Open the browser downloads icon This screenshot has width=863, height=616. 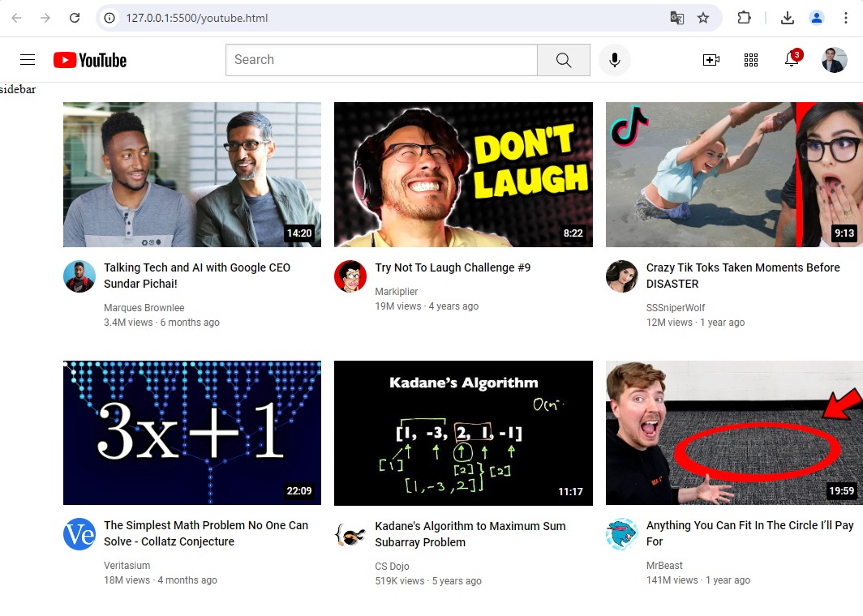click(787, 18)
